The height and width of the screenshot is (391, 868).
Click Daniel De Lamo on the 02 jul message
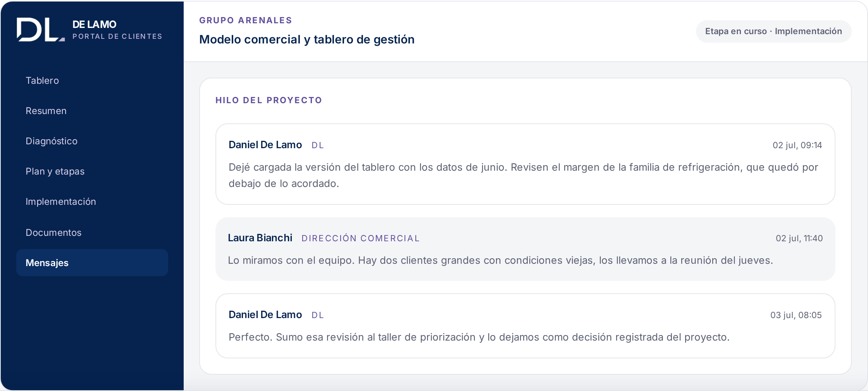click(x=265, y=145)
